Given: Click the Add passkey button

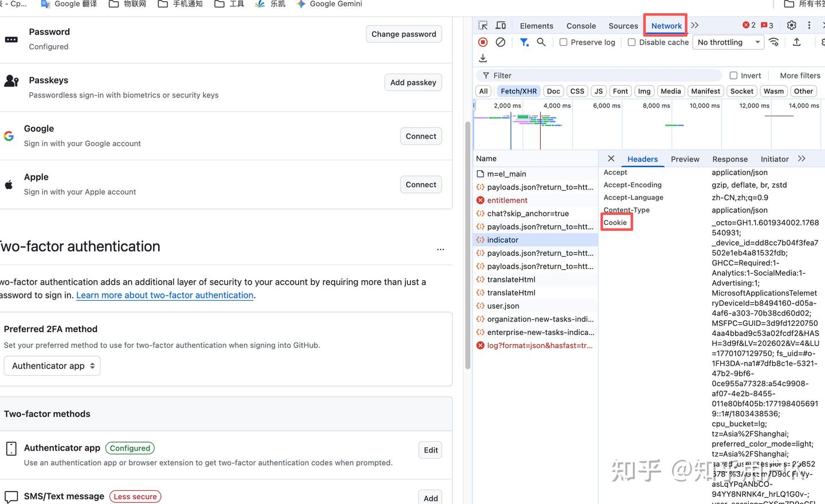Looking at the screenshot, I should [x=413, y=82].
